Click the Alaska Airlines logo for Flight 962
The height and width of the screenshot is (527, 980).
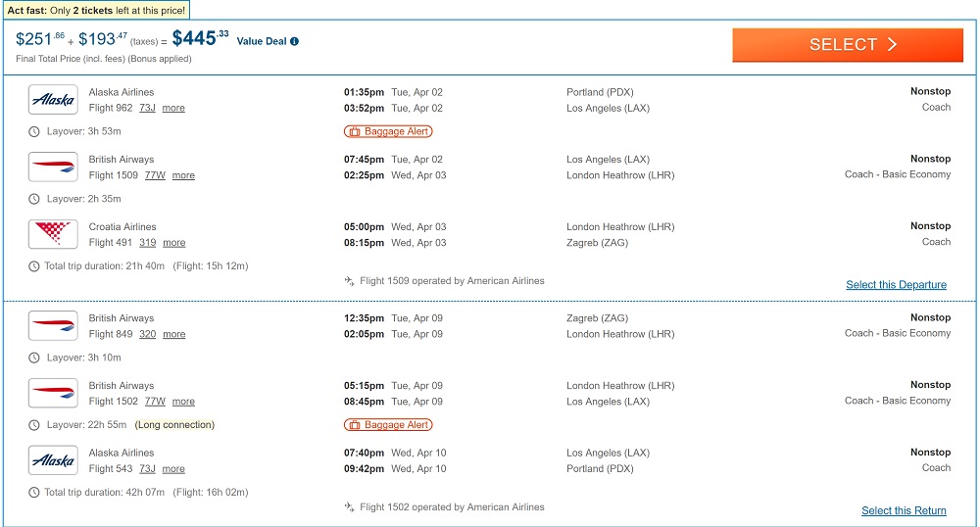[53, 100]
